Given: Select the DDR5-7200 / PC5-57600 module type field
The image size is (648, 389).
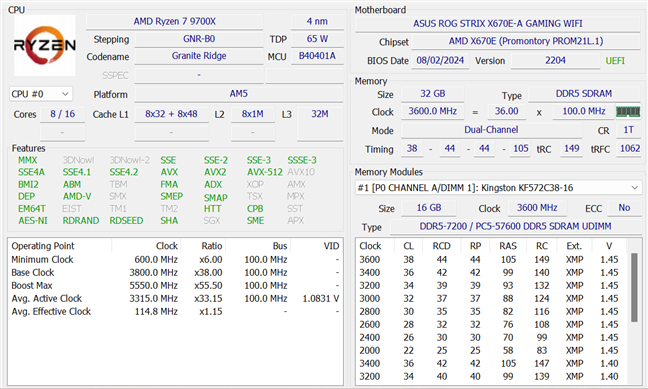Looking at the screenshot, I should pos(515,227).
